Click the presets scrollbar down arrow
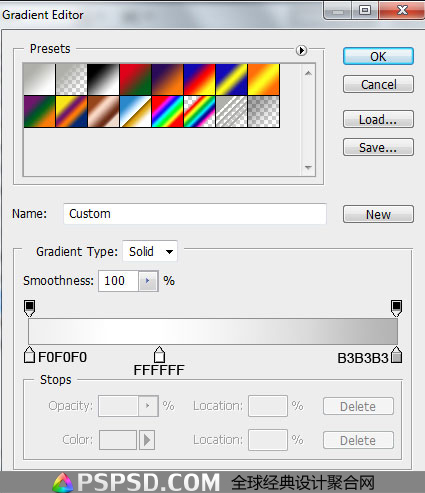425x493 pixels. click(x=308, y=168)
